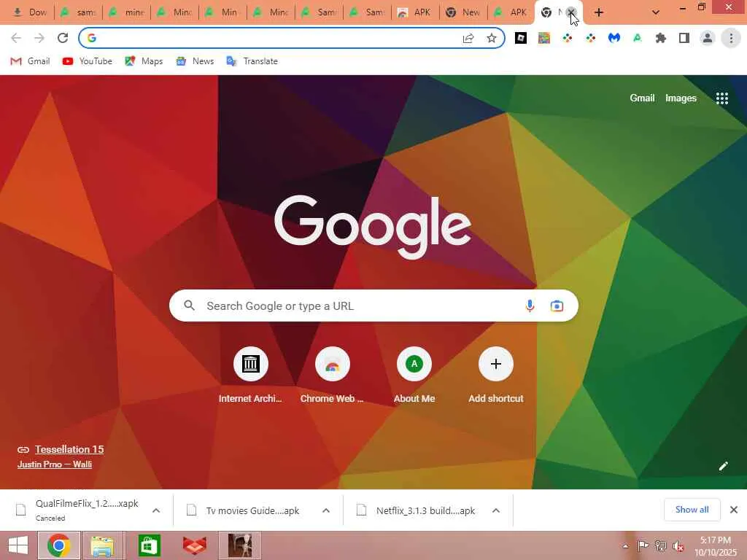Go back with the left arrow
Screen dimensions: 747x560
tap(16, 38)
